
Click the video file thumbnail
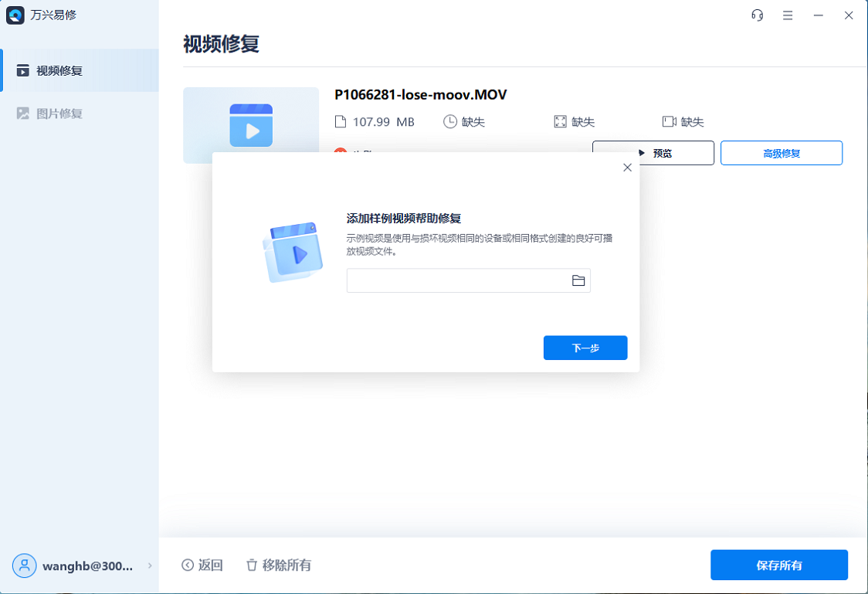click(x=251, y=124)
